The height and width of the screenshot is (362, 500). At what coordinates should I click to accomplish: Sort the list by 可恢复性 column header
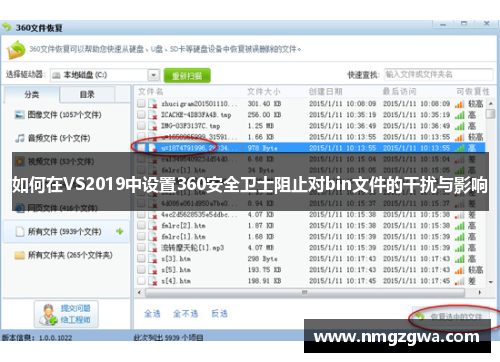[x=473, y=91]
